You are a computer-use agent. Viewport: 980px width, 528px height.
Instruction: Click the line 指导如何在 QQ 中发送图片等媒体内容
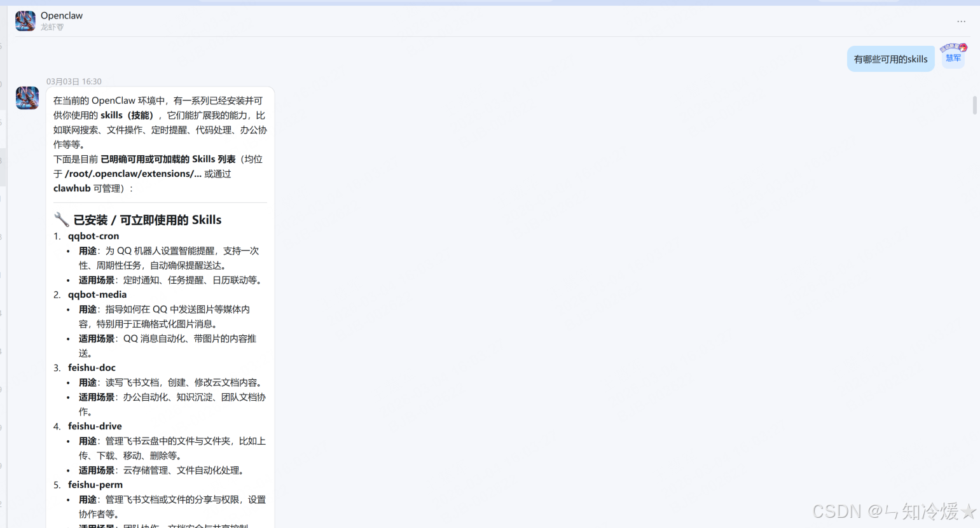pos(164,316)
